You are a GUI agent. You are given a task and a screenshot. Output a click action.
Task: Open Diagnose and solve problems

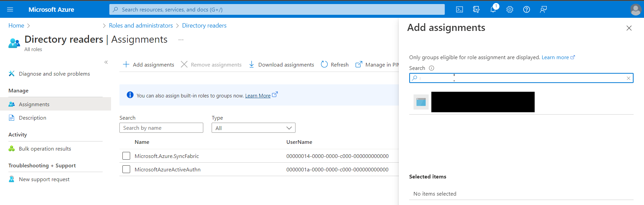coord(54,74)
